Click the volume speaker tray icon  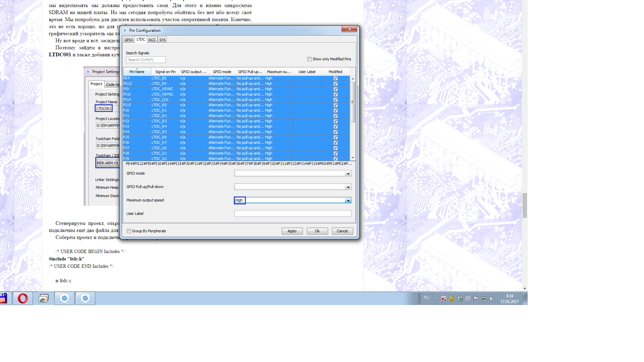492,299
